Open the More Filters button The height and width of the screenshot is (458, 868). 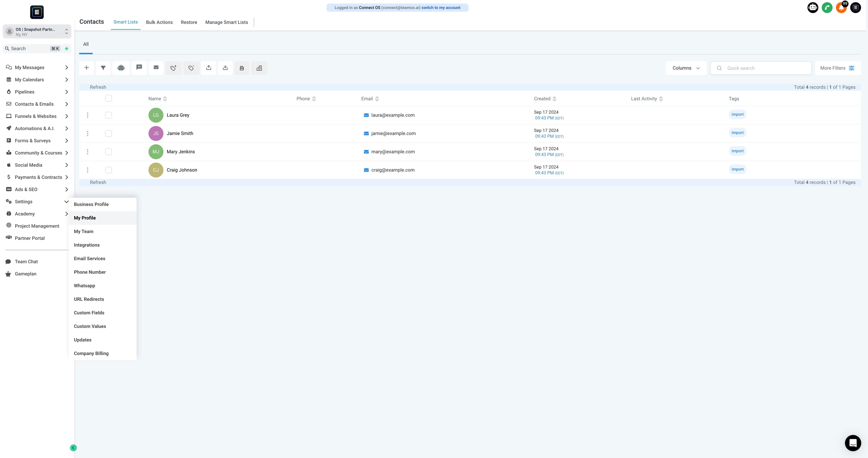[838, 68]
